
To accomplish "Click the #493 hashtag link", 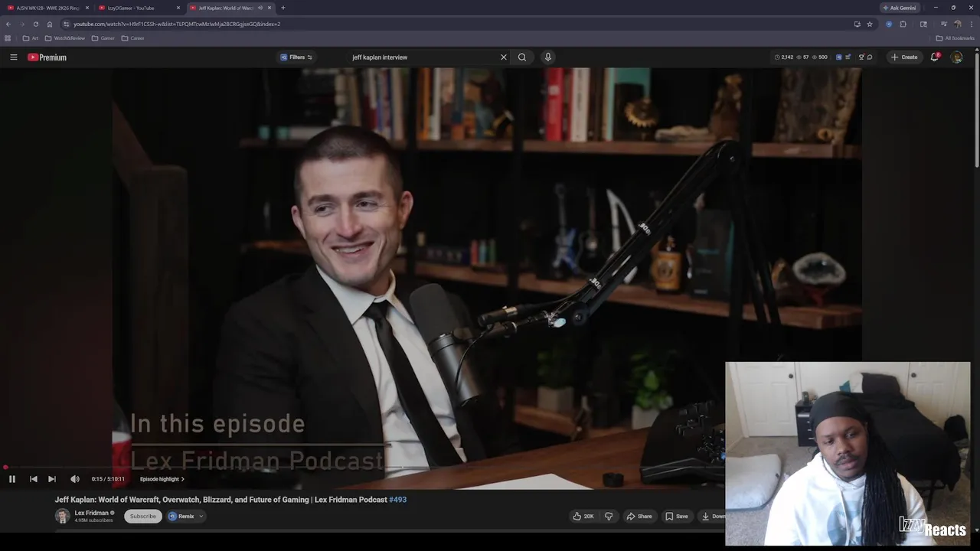I will click(x=397, y=500).
